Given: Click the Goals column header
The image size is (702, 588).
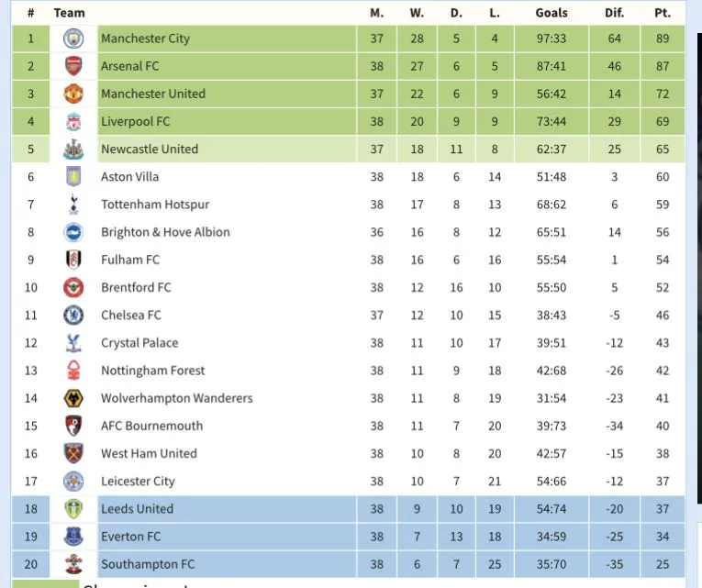Looking at the screenshot, I should point(552,13).
